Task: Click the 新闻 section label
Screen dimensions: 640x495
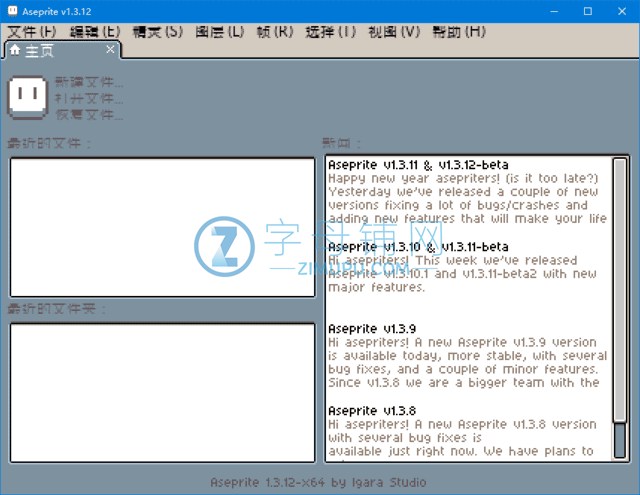Action: (341, 143)
